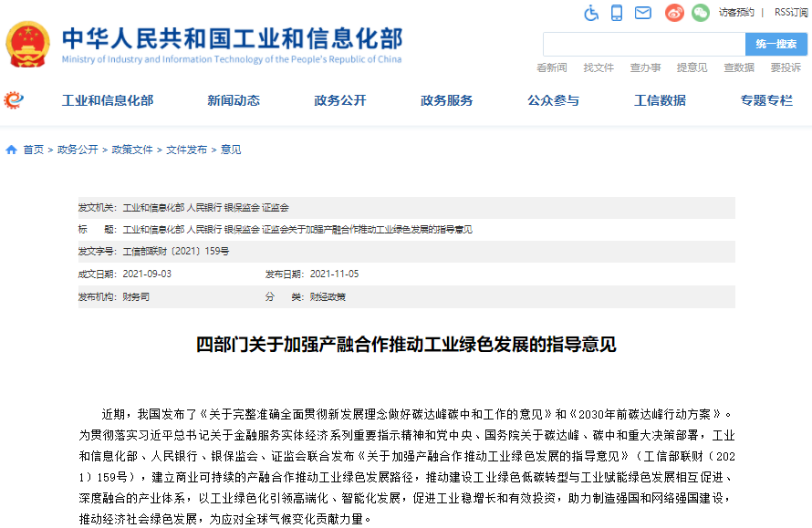Switch to the 工信数据 navigation tab

[659, 100]
